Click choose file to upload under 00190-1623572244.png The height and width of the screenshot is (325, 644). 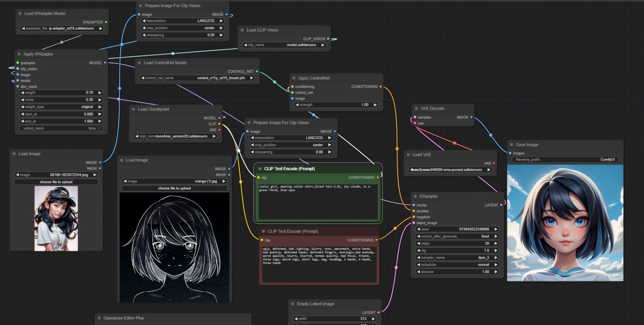[x=56, y=182]
